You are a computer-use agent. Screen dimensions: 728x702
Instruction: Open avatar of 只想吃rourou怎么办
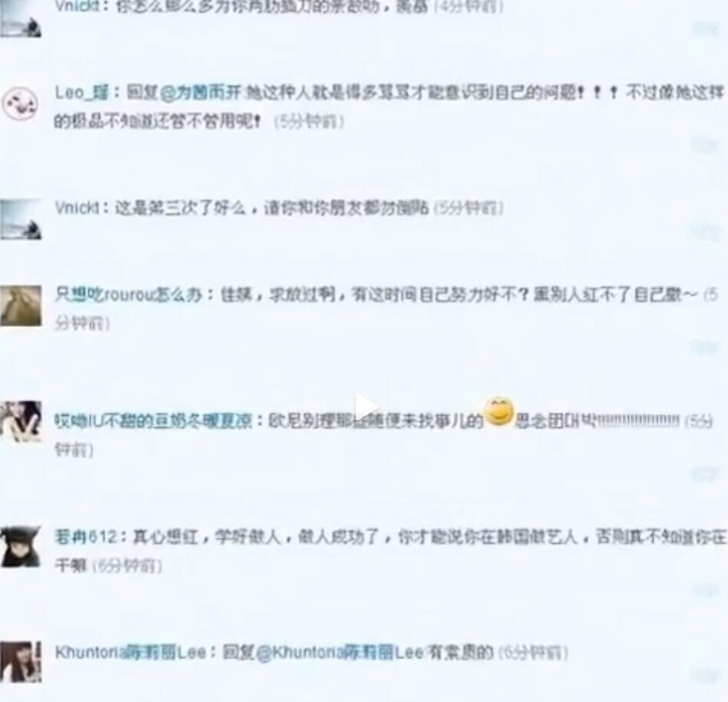click(x=21, y=306)
